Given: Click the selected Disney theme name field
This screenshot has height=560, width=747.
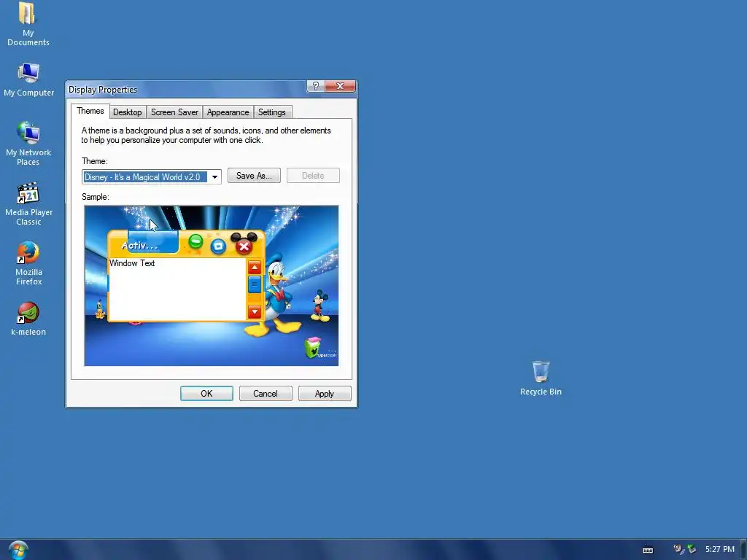Looking at the screenshot, I should coord(145,177).
